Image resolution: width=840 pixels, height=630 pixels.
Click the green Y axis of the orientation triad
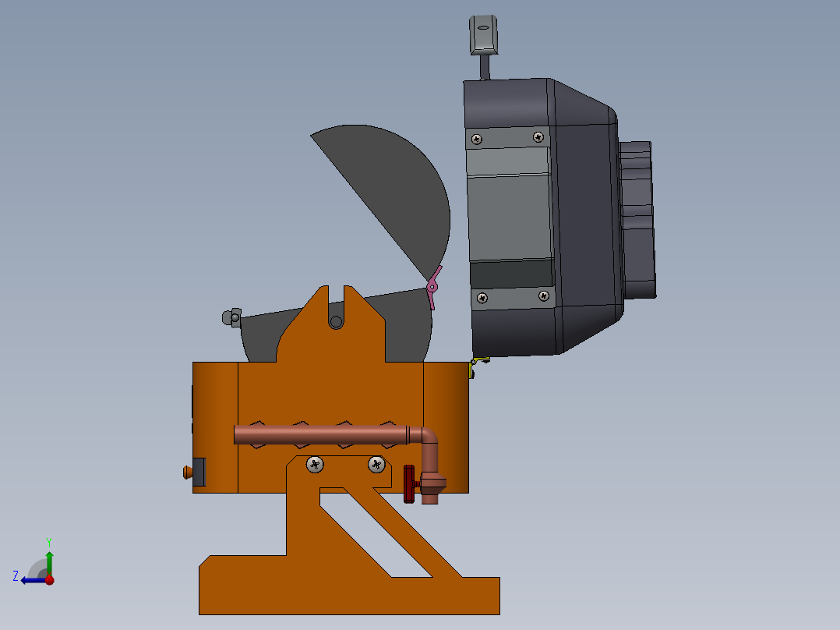click(49, 563)
